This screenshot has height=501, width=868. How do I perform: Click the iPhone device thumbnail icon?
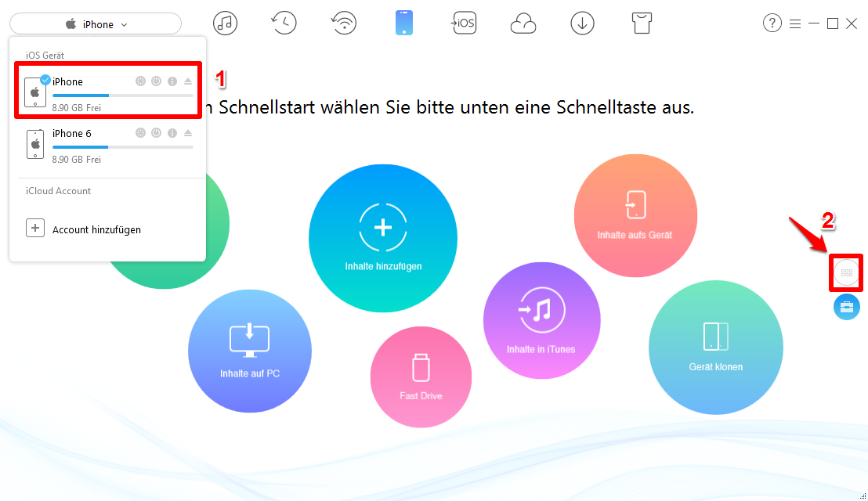(x=35, y=92)
